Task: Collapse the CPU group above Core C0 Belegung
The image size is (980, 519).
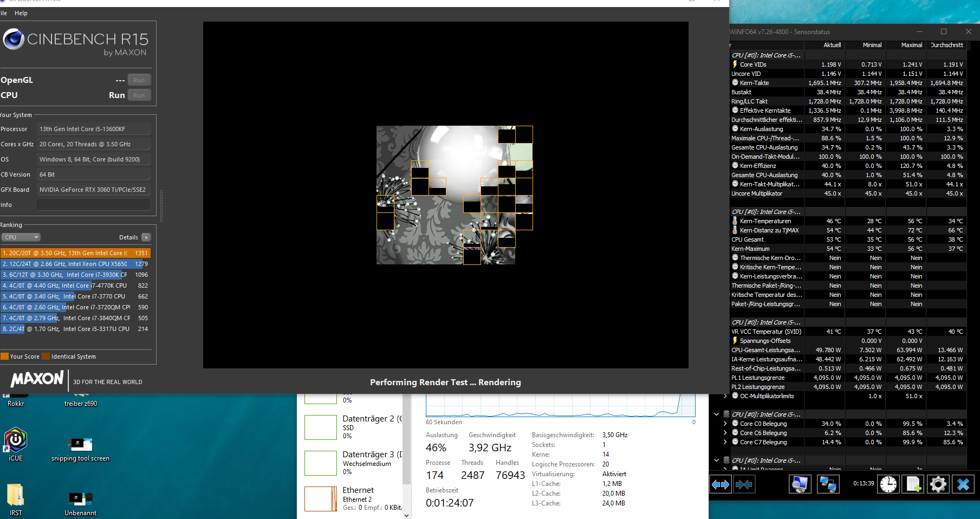Action: 717,414
